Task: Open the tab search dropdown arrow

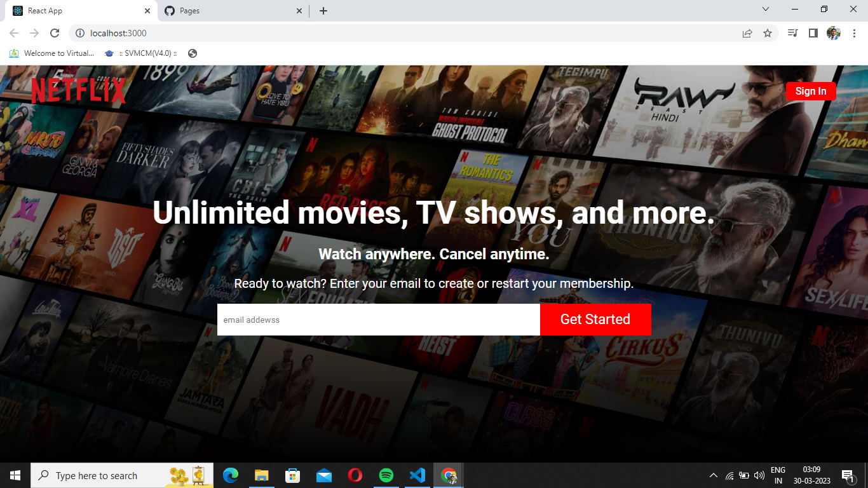Action: [766, 10]
